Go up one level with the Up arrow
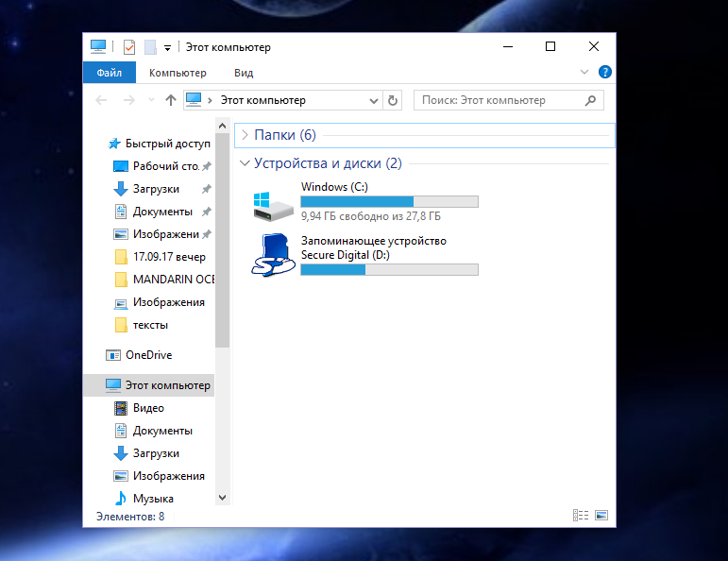The image size is (728, 561). coord(170,100)
